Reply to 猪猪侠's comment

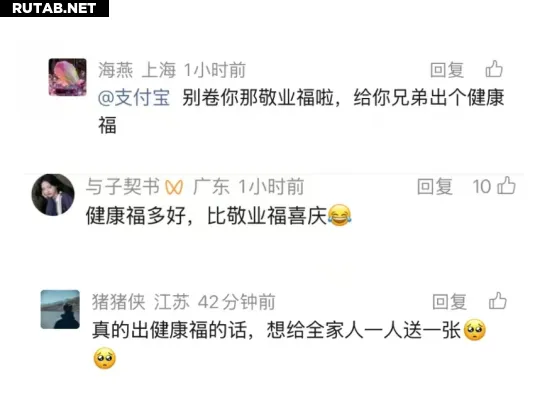point(450,302)
